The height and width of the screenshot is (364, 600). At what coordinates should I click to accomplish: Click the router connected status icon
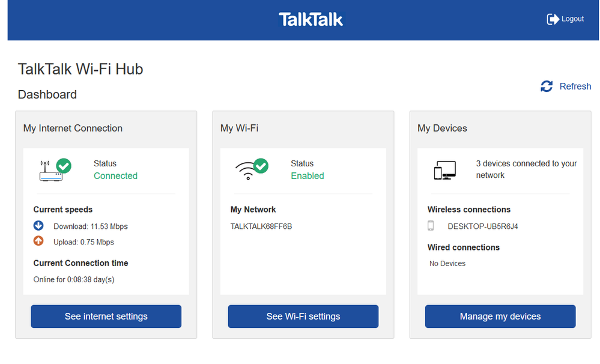click(x=55, y=170)
